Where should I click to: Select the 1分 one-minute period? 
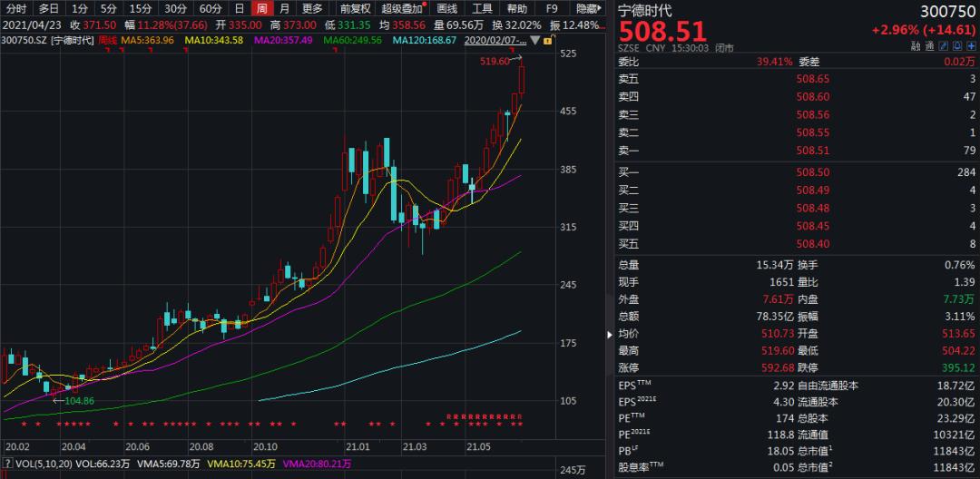point(79,9)
